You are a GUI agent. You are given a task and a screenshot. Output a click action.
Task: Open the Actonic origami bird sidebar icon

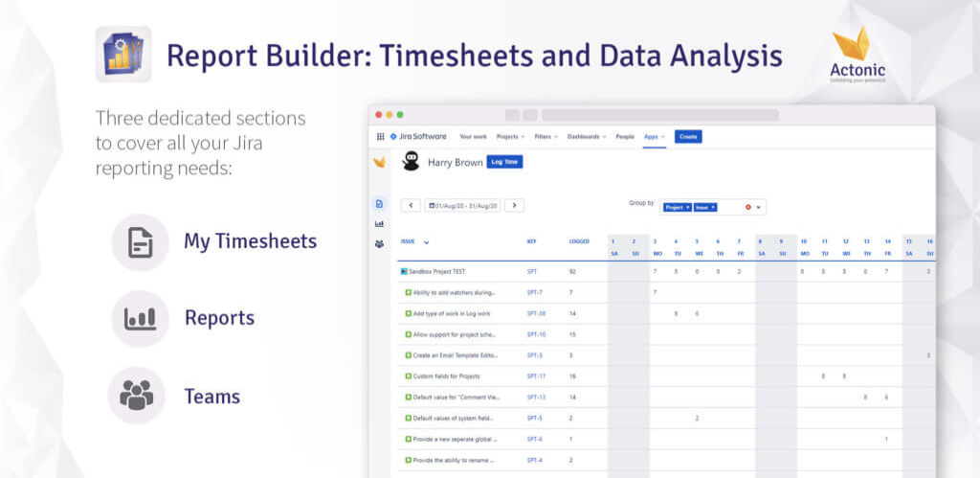pos(379,163)
